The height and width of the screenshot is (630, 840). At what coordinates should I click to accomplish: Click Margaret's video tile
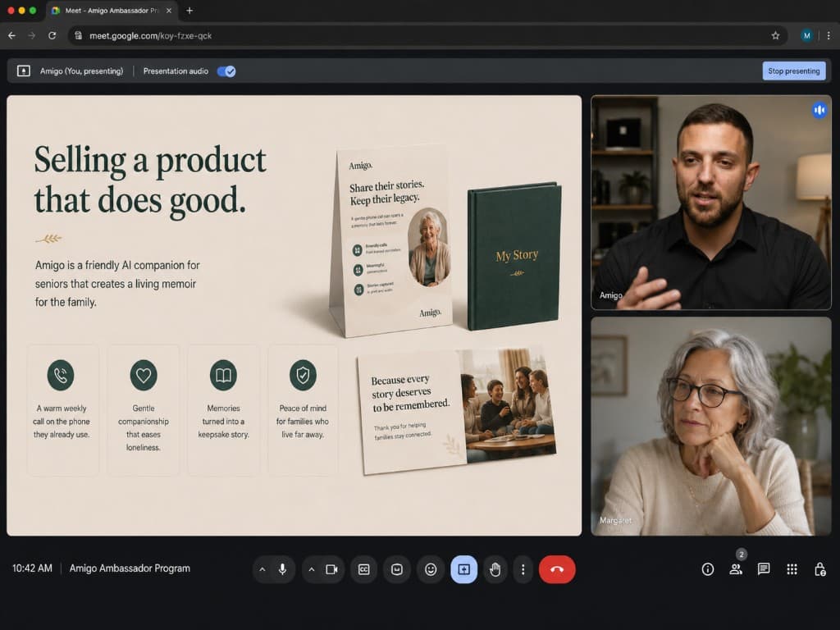(711, 426)
